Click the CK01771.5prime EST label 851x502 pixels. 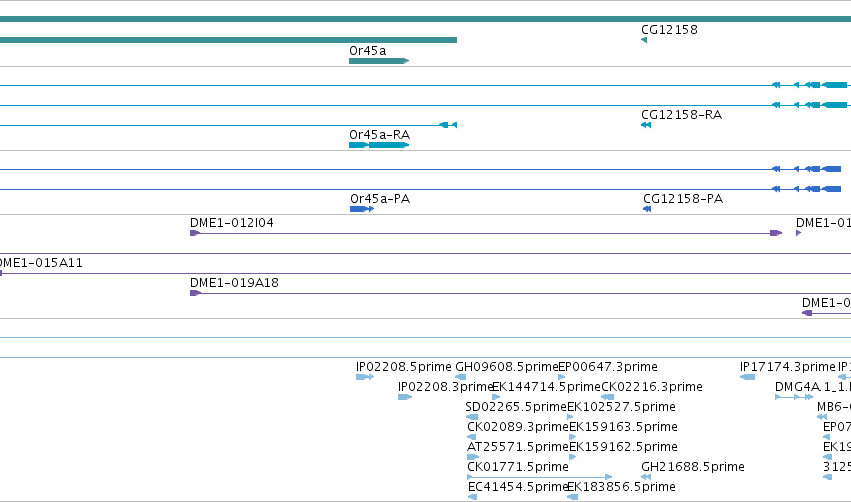[518, 467]
